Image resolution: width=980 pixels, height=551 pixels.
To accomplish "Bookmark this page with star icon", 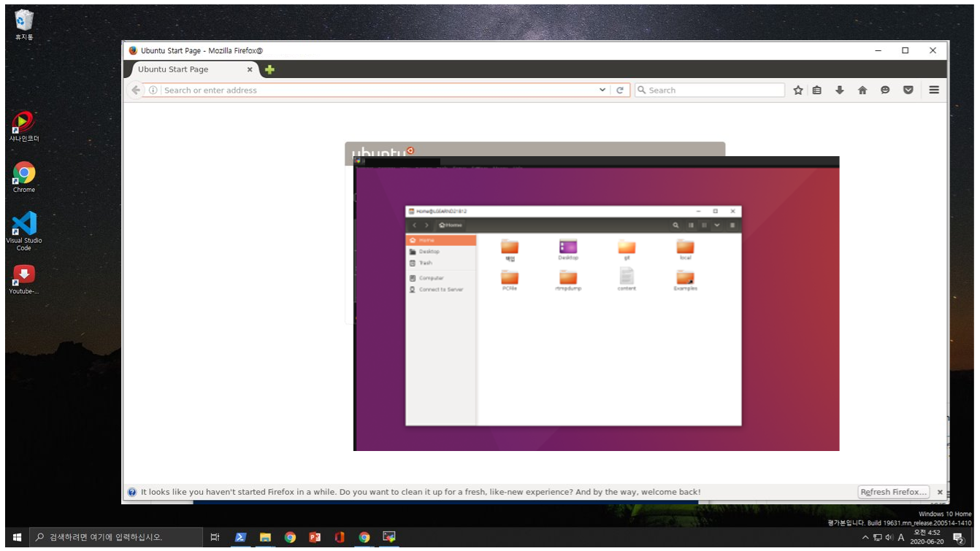I will coord(798,90).
